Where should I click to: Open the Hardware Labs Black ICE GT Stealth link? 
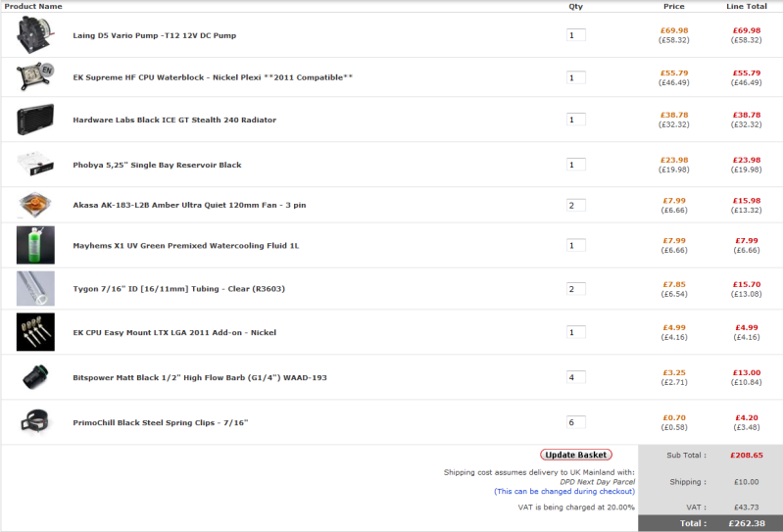(x=174, y=120)
